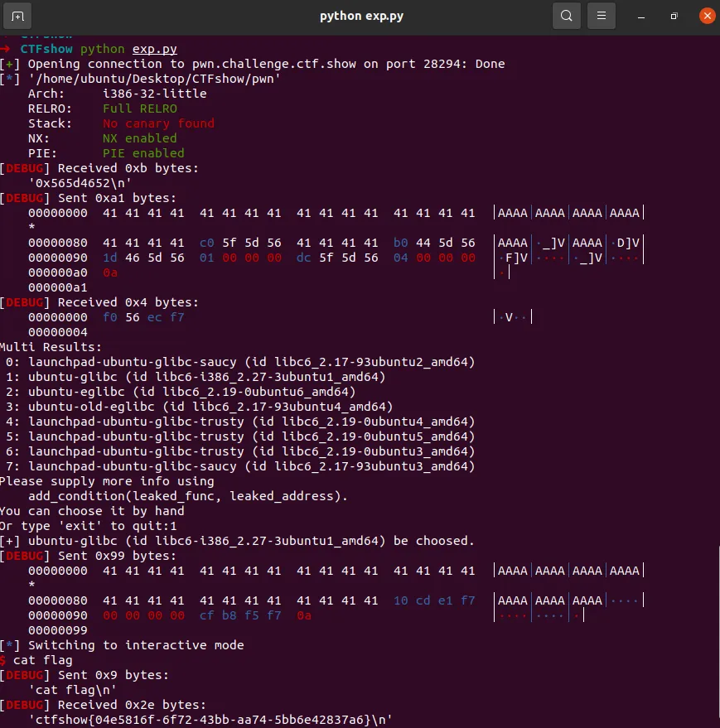Click 'Switching to interactive mode' line
Viewport: 720px width, 728px height.
[x=122, y=645]
